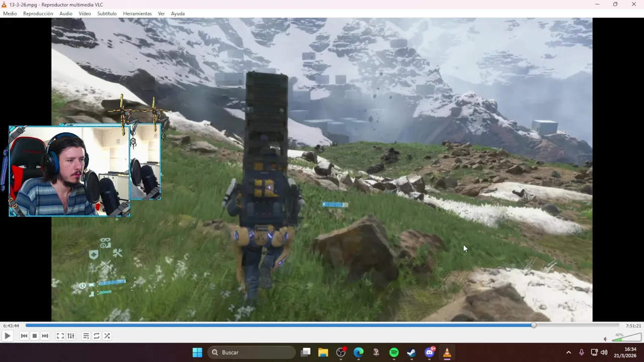644x362 pixels.
Task: Toggle random shuffle playback
Action: tap(107, 336)
